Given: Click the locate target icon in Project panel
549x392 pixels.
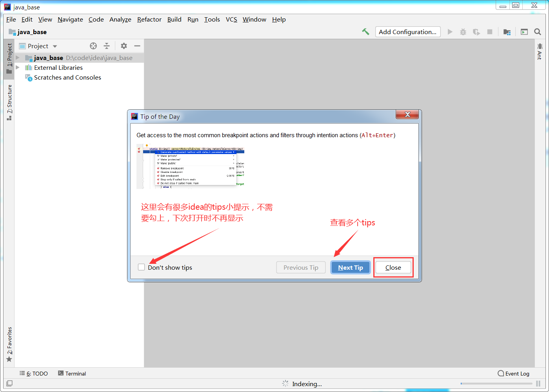Looking at the screenshot, I should pyautogui.click(x=93, y=46).
